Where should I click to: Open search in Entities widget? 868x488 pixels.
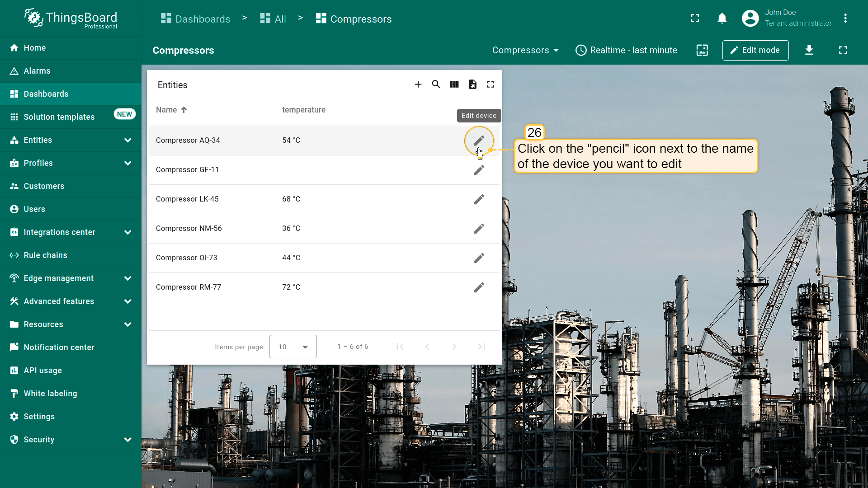[436, 84]
